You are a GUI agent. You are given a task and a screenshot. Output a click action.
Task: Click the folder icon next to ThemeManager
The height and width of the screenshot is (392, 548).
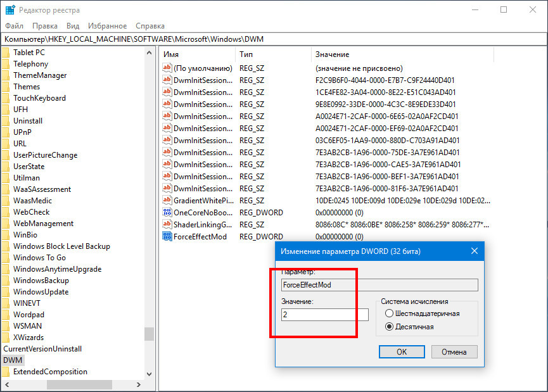click(x=6, y=75)
